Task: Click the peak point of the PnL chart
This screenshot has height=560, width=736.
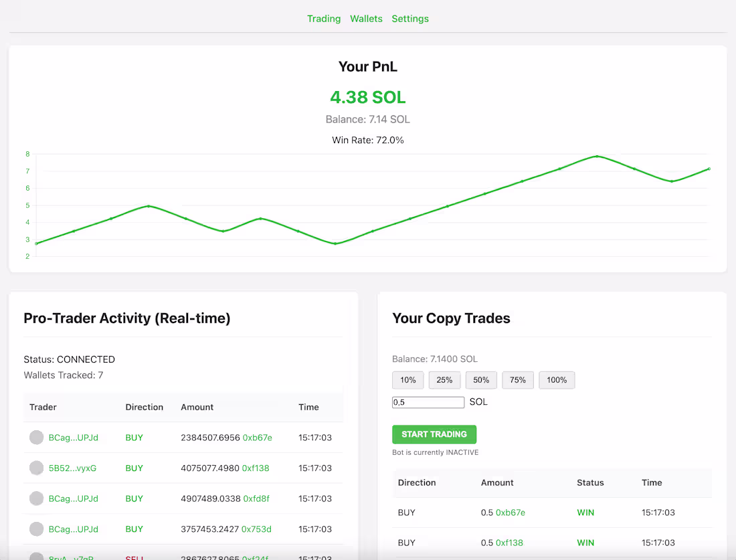Action: (x=597, y=156)
